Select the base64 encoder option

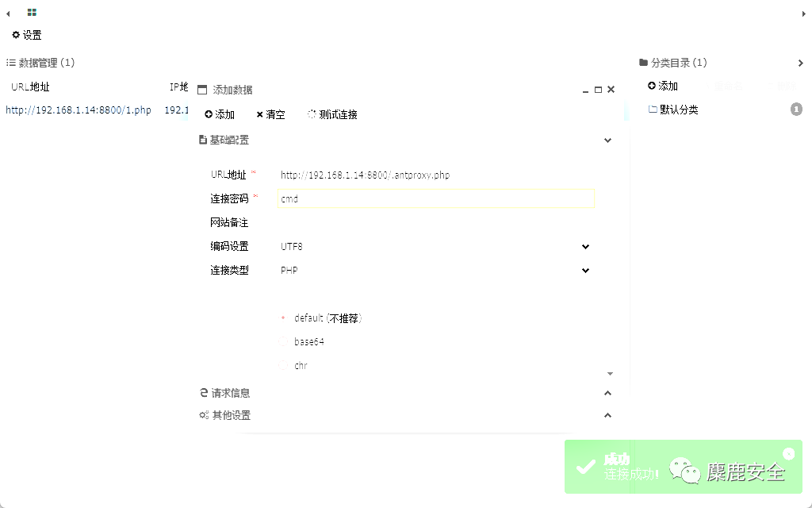click(283, 342)
